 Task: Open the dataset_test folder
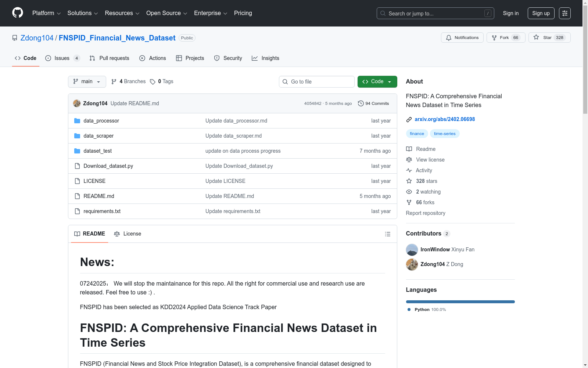pyautogui.click(x=97, y=151)
